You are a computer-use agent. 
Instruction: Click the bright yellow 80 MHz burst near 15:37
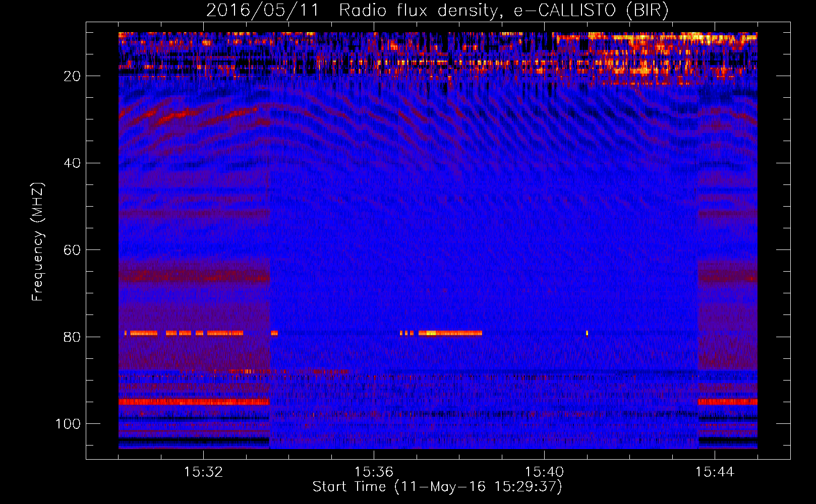pyautogui.click(x=449, y=333)
